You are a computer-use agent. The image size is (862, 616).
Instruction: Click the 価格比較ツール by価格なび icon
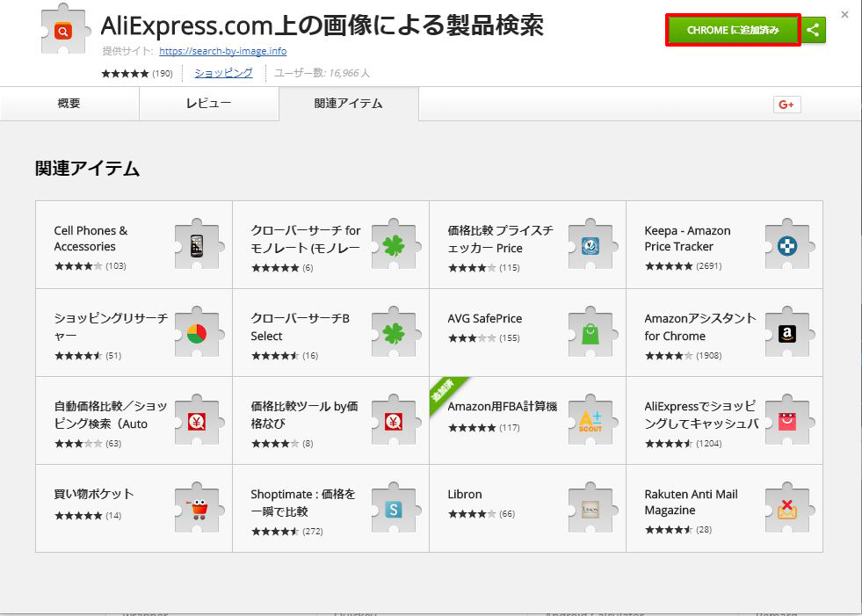tap(395, 421)
